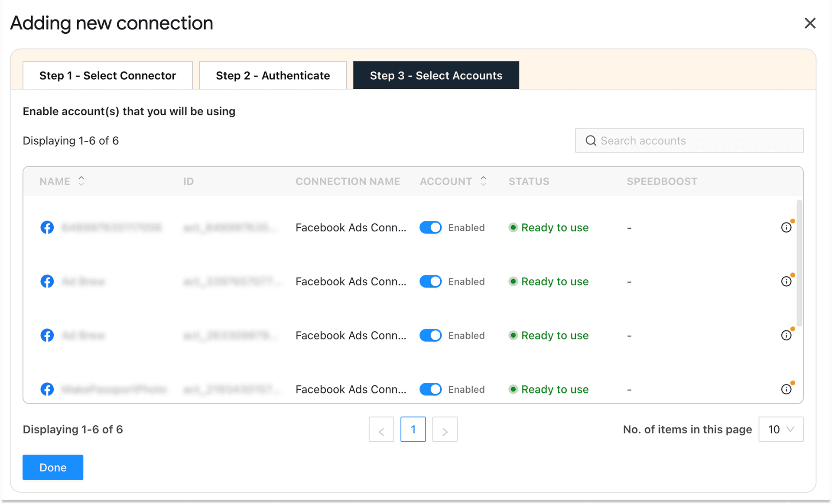
Task: Click the Facebook icon on the fourth row
Action: coord(47,389)
